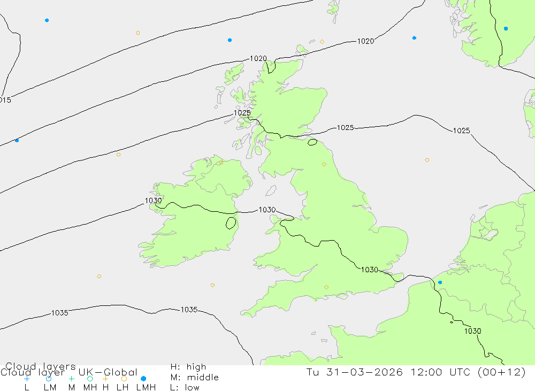Click the 1035 label southwest of Cornwall
The width and height of the screenshot is (535, 392).
point(189,310)
